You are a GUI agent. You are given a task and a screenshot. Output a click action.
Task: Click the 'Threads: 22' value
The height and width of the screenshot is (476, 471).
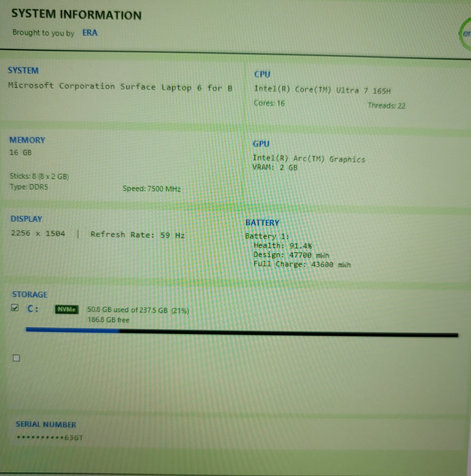coord(387,105)
